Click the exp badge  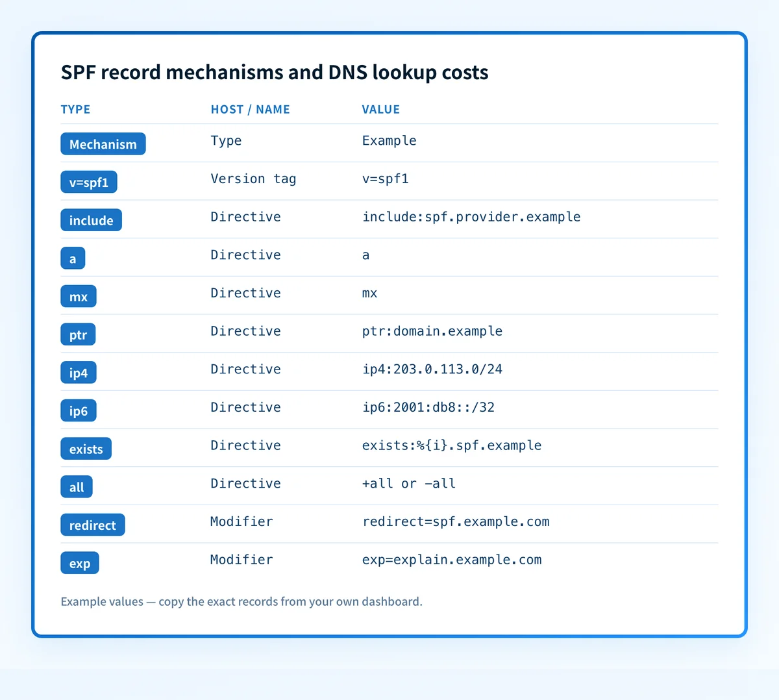(x=80, y=563)
